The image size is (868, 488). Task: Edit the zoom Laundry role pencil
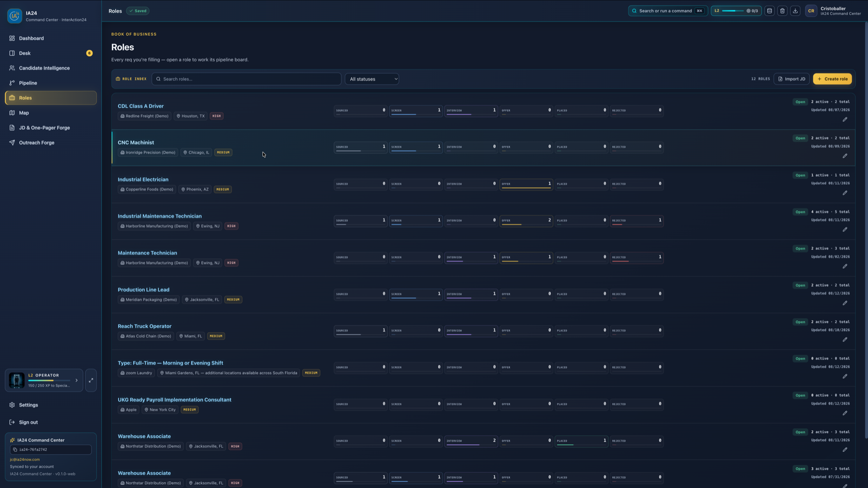tap(845, 377)
